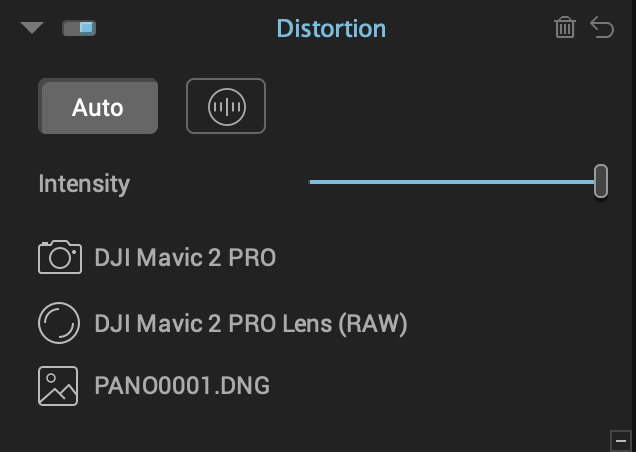Switch to manual distortion mode icon button
The height and width of the screenshot is (452, 636).
[x=226, y=106]
